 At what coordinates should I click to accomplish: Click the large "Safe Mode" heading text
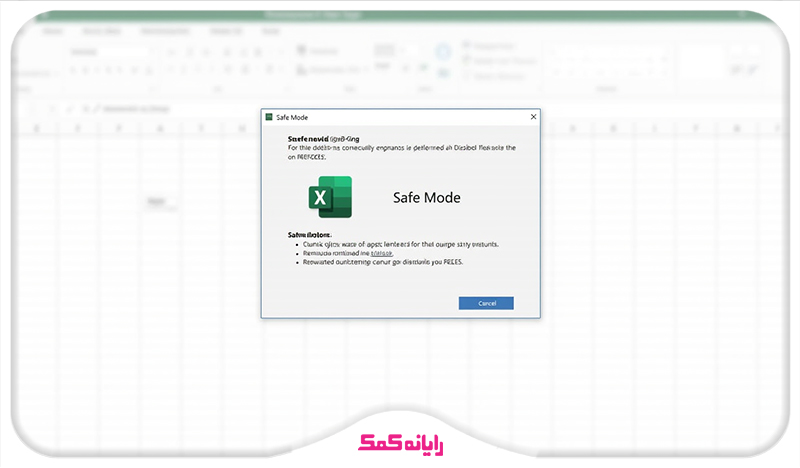(427, 198)
